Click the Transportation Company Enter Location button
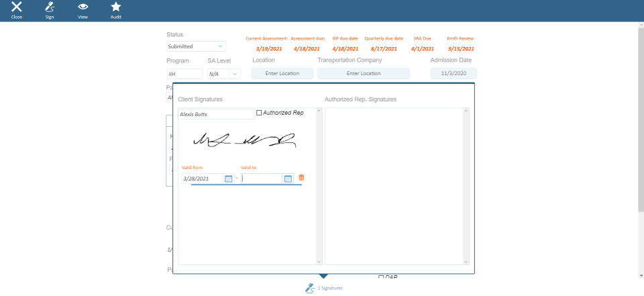 coord(363,73)
